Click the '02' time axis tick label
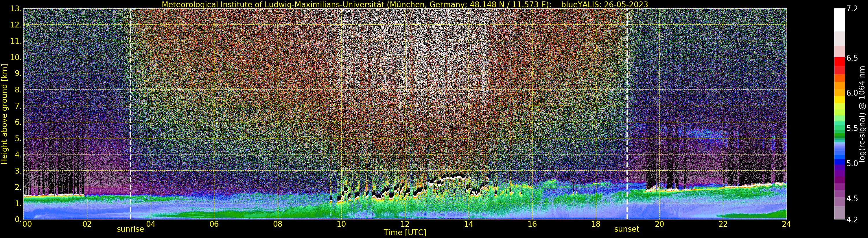The image size is (868, 238). (87, 224)
